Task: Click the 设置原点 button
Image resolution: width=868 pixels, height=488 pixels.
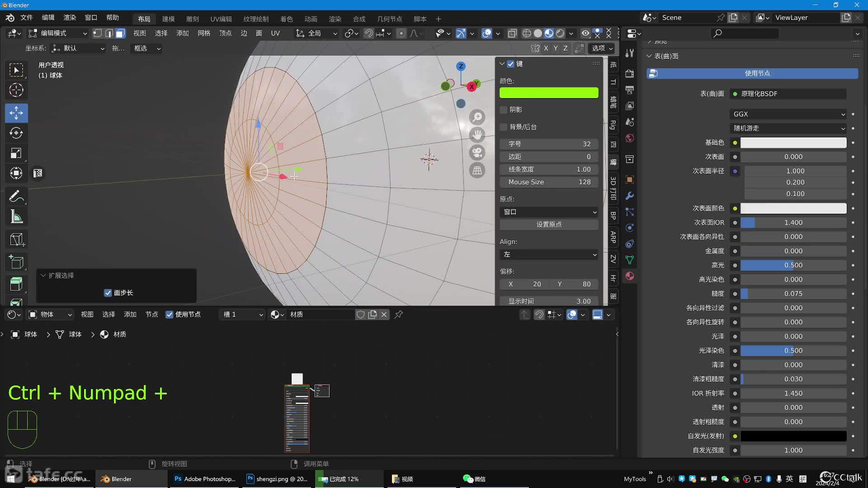Action: click(x=549, y=225)
